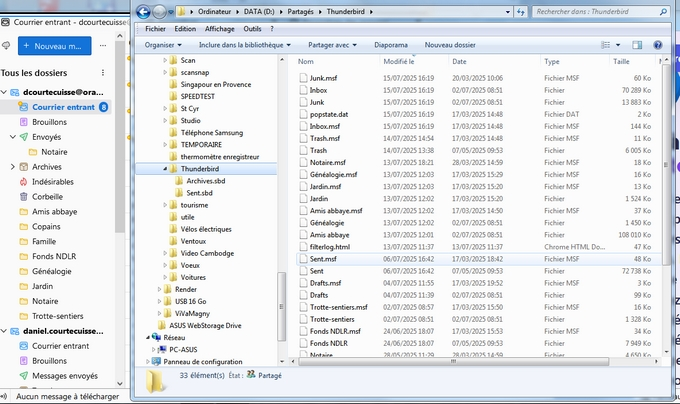The height and width of the screenshot is (404, 680).
Task: Expand the Archives folder in Thunderbird
Action: click(13, 167)
